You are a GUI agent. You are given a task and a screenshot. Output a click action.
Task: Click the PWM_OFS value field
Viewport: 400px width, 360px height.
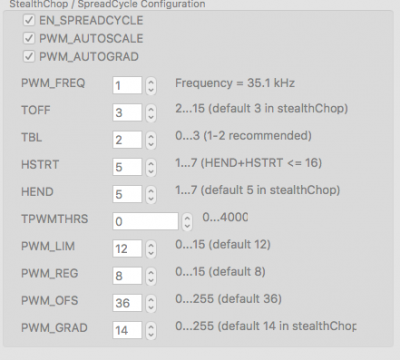pos(127,303)
